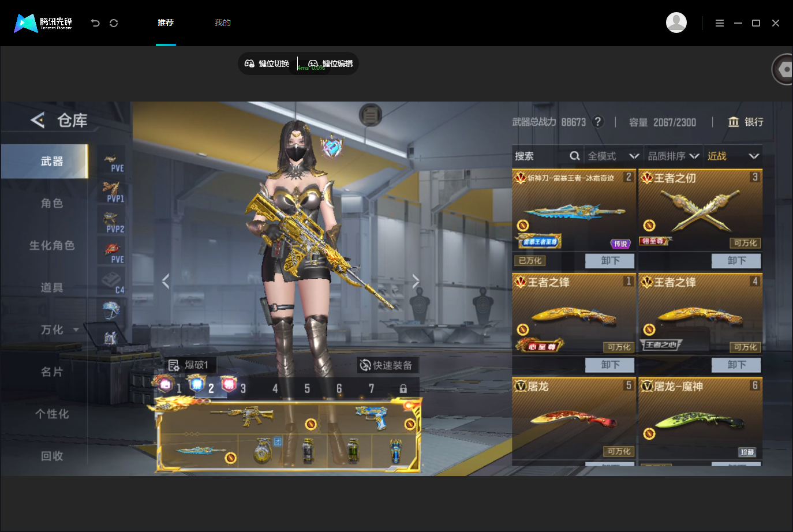Click the 键位编辑 button
The height and width of the screenshot is (532, 793).
[331, 63]
